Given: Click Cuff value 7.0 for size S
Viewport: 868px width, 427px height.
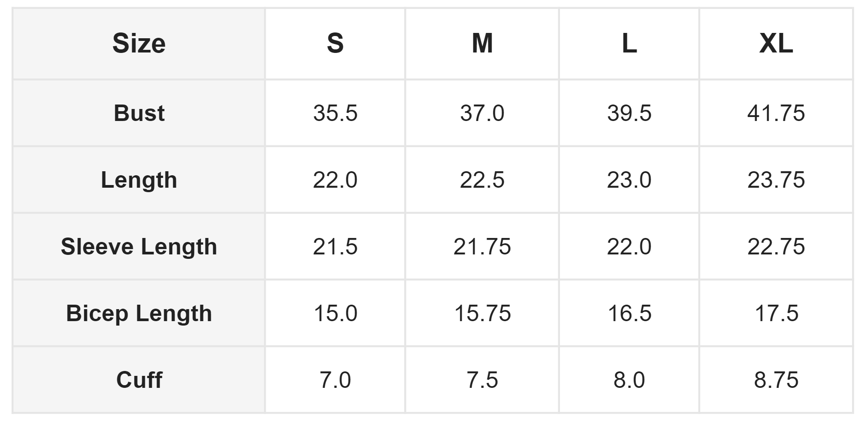Looking at the screenshot, I should point(335,380).
